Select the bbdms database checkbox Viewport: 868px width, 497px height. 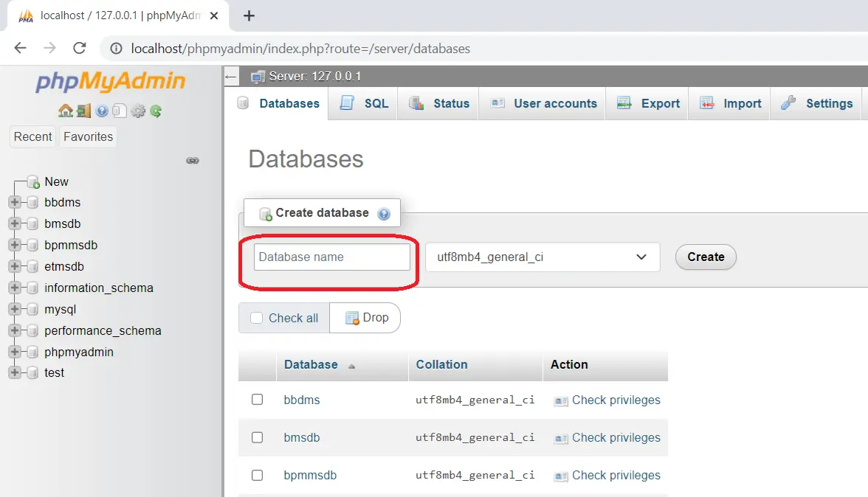click(258, 399)
